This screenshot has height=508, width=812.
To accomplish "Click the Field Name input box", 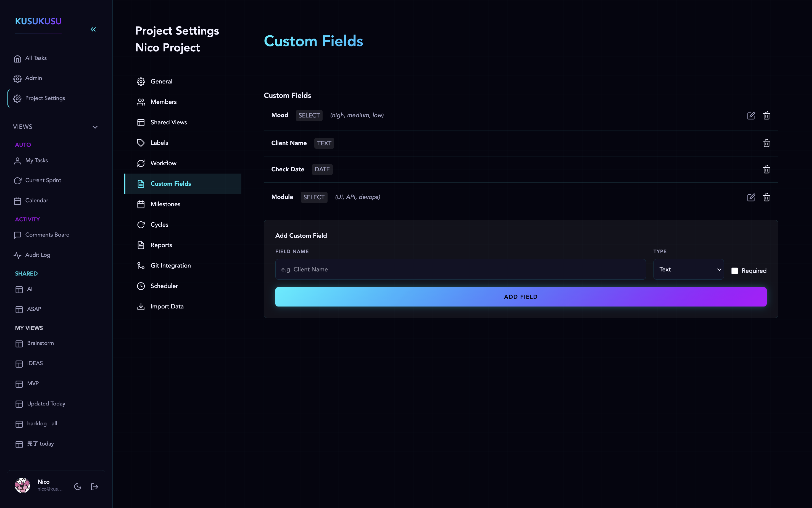I will pos(460,269).
